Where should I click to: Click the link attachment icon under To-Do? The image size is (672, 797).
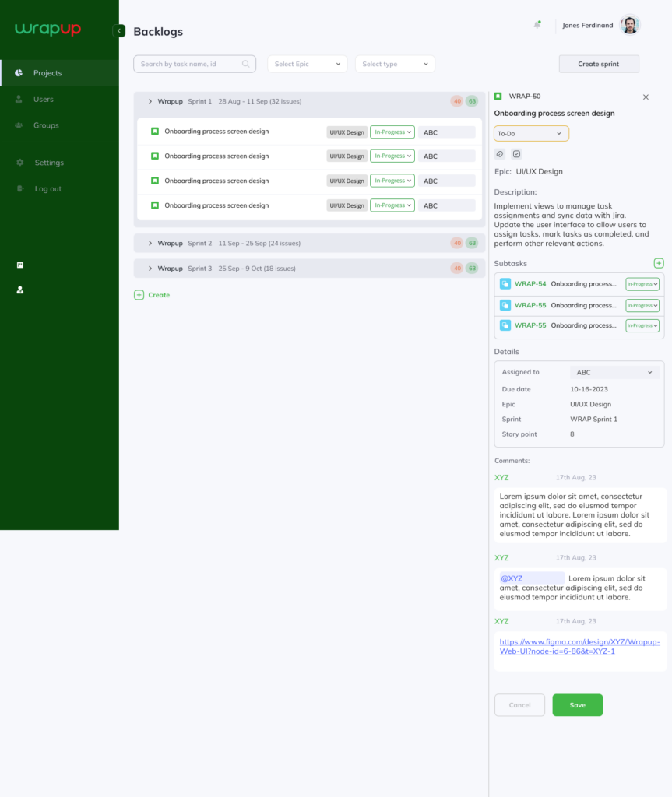click(500, 154)
